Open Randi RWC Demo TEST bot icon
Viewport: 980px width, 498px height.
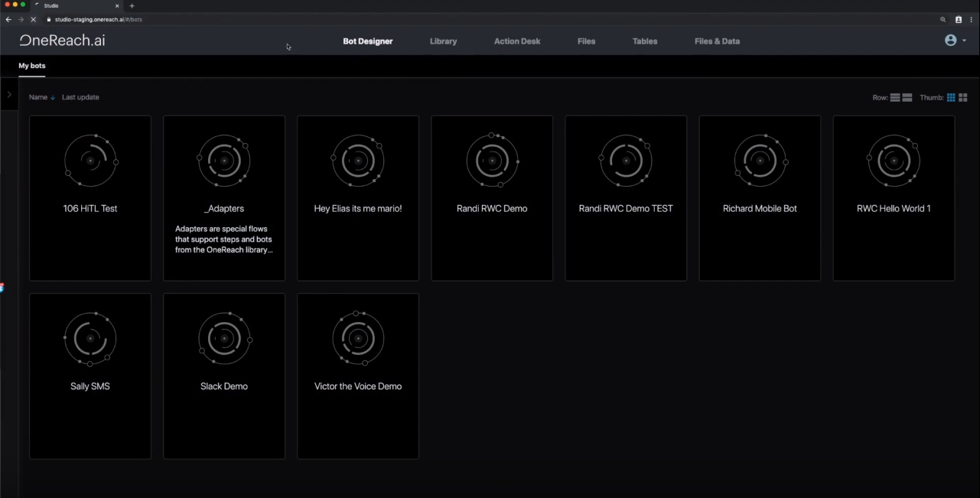pos(626,161)
